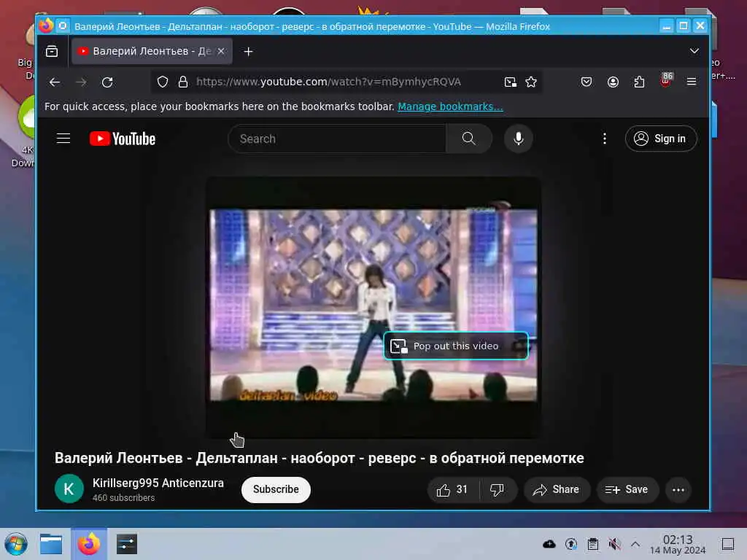Screen dimensions: 747x560
Task: Go back one page in Firefox
Action: (55, 82)
